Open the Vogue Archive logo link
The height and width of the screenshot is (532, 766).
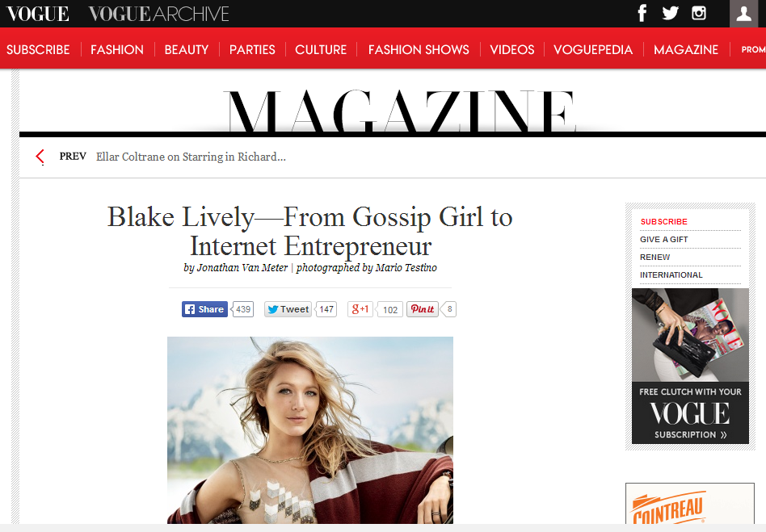tap(158, 15)
